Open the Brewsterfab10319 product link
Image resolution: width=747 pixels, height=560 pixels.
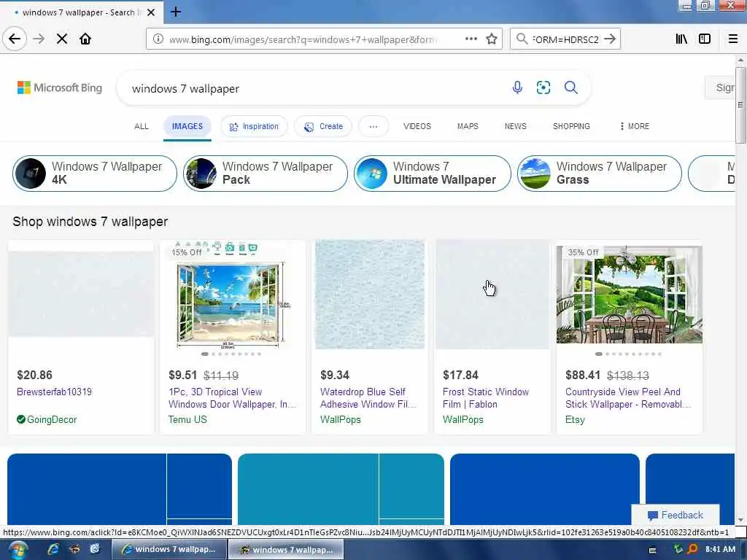point(54,392)
